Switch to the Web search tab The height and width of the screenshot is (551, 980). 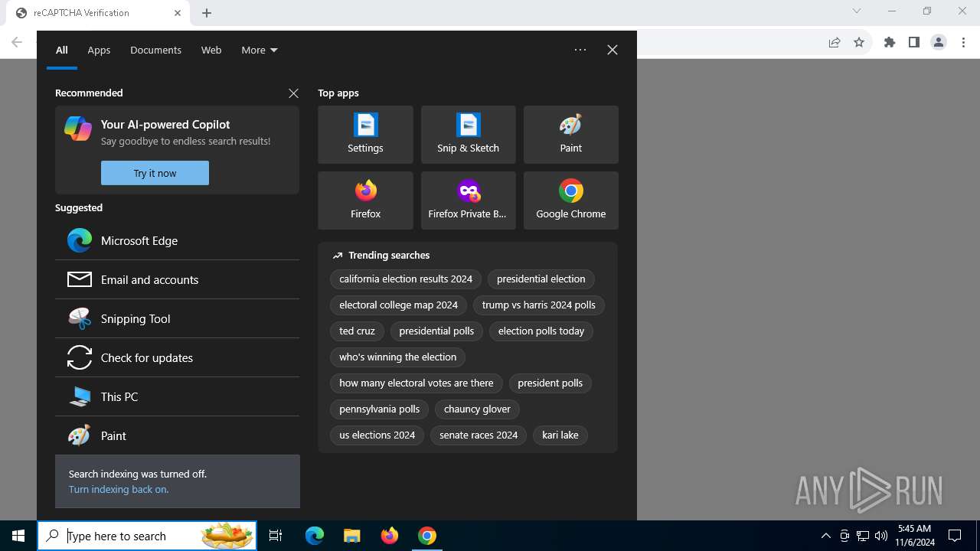pos(211,50)
